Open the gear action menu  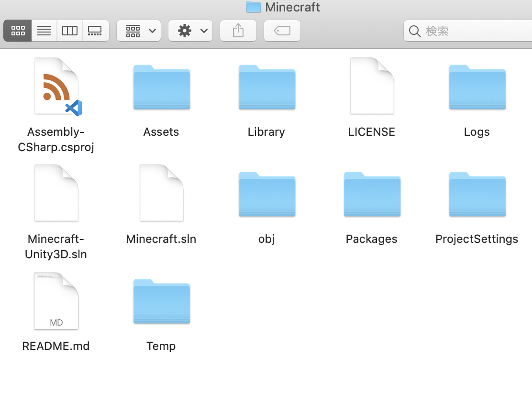click(190, 31)
